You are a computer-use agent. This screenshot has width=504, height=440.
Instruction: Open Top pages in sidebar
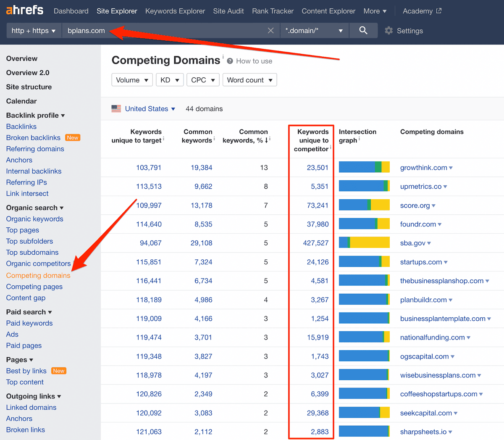point(23,230)
